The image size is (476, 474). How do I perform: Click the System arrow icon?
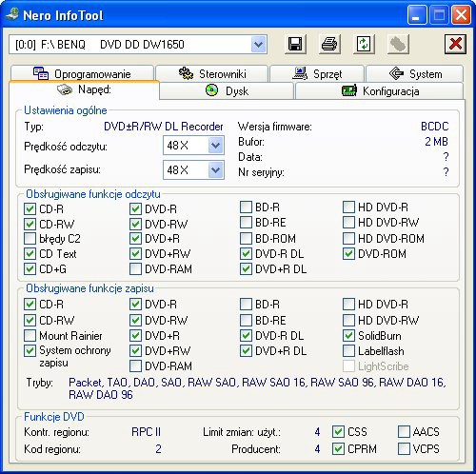coord(396,73)
